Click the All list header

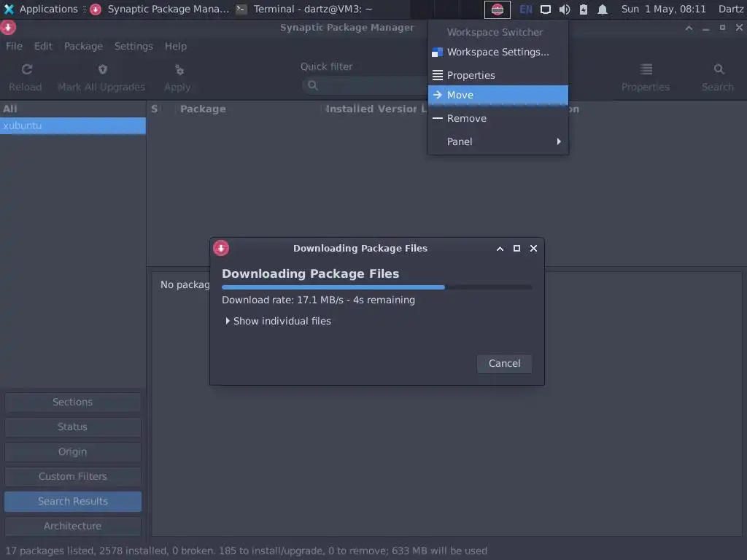click(72, 109)
